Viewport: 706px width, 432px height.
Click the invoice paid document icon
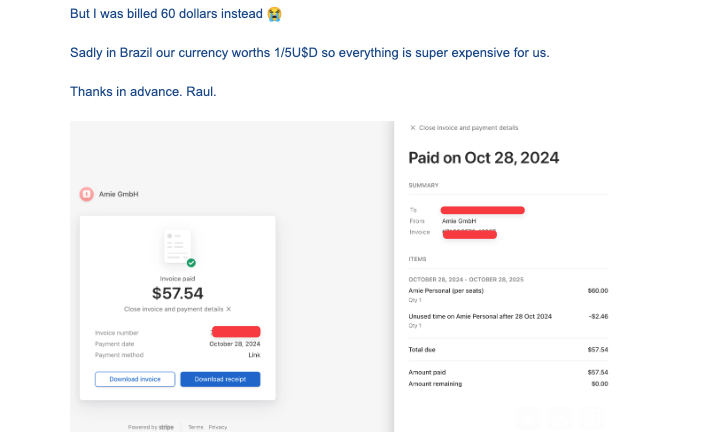click(179, 248)
